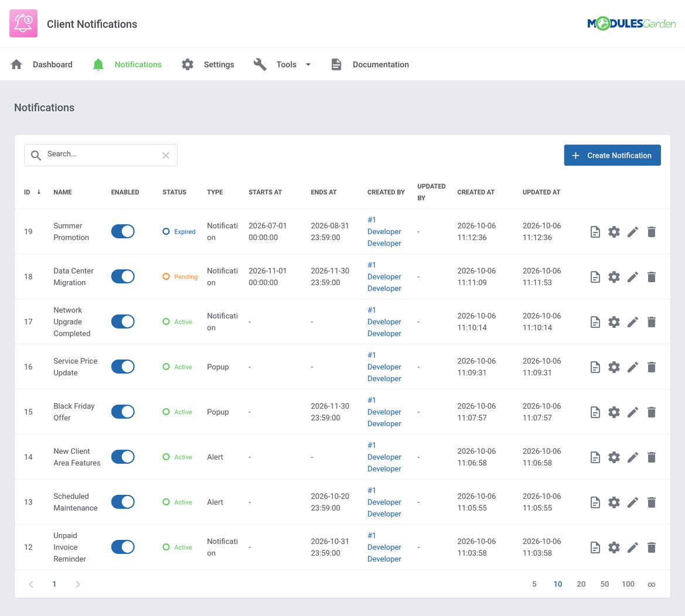Edit Data Center Migration with pencil icon

[x=633, y=277]
